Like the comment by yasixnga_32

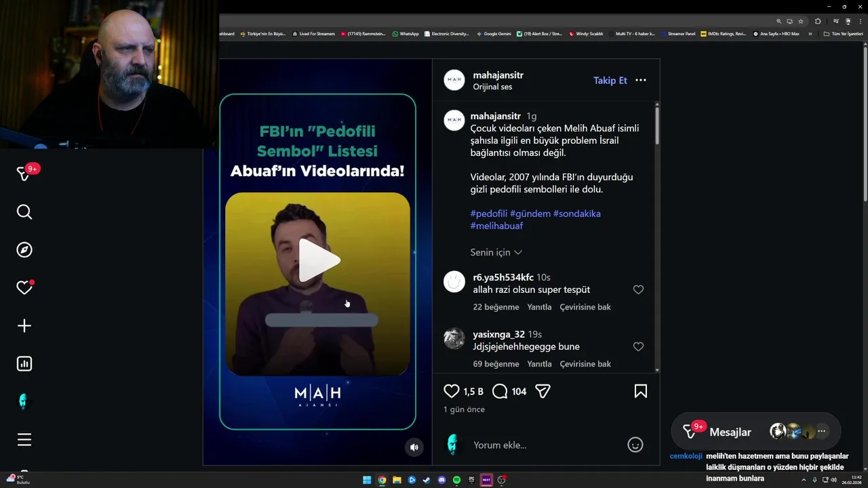pos(638,346)
